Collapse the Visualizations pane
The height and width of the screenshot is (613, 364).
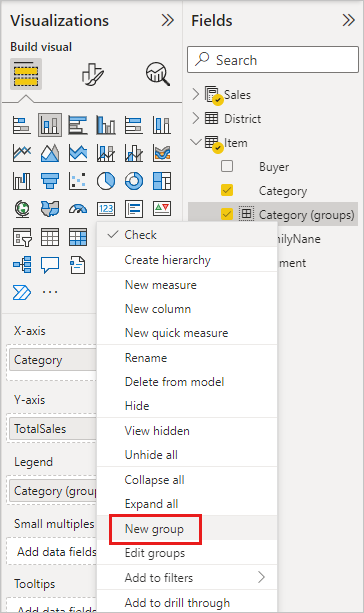click(x=168, y=20)
